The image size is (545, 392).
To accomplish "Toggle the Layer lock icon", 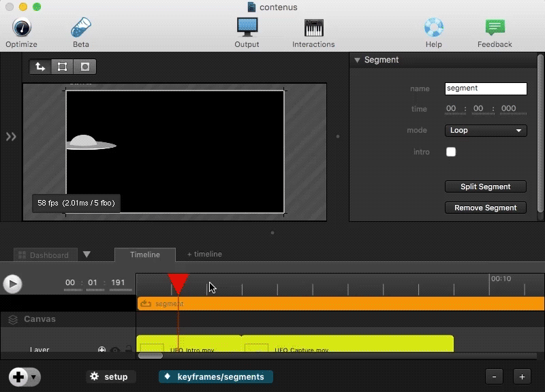I will point(127,350).
